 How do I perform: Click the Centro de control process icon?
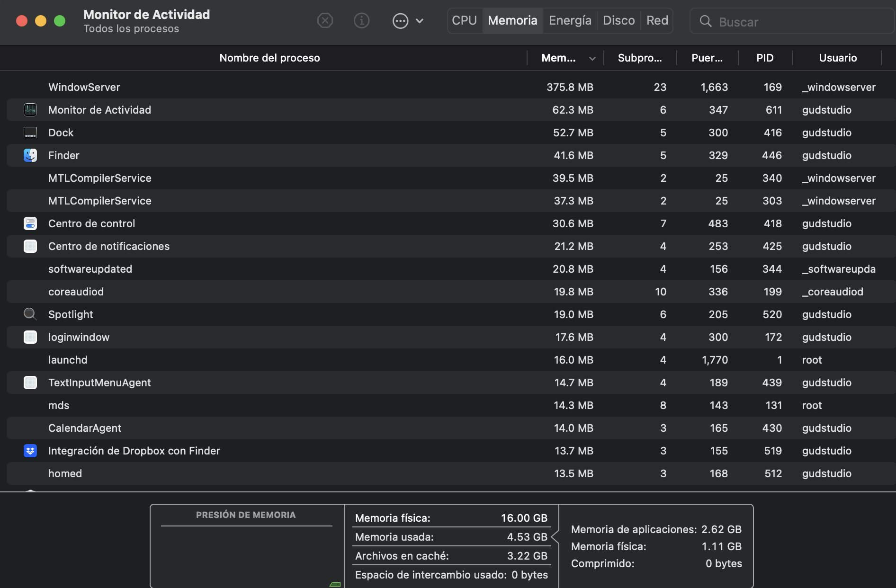30,223
